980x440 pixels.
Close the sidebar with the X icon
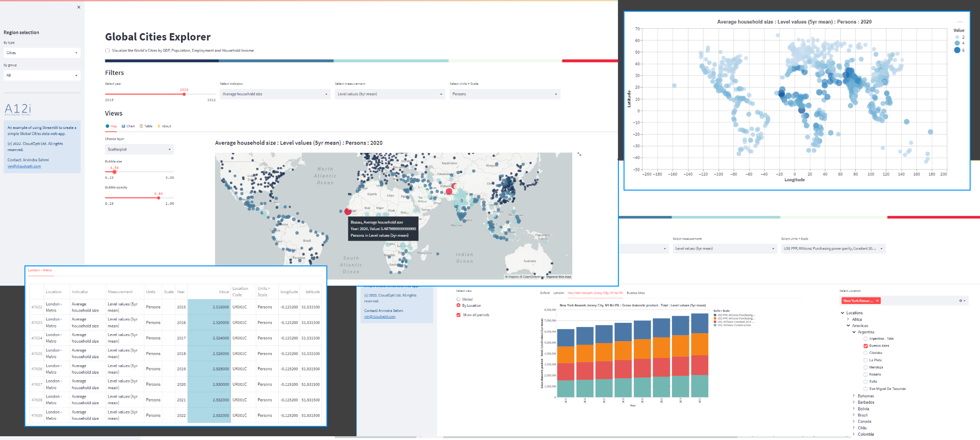tap(79, 7)
